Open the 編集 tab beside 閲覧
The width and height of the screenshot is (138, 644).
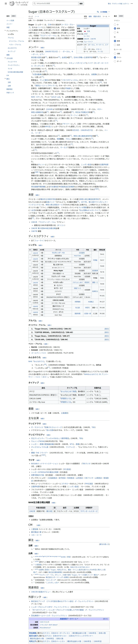[x=90, y=17]
